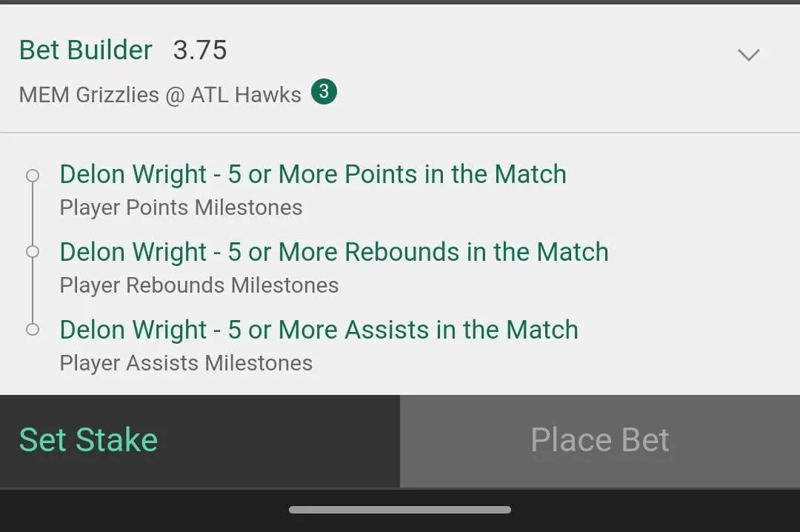Tap the selection count badge showing 3
Screen dimensions: 800x532
tap(324, 92)
